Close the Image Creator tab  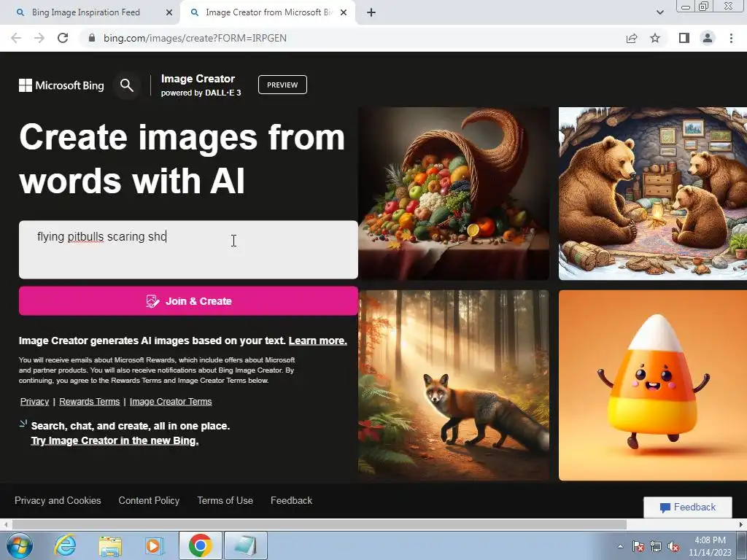pos(344,12)
